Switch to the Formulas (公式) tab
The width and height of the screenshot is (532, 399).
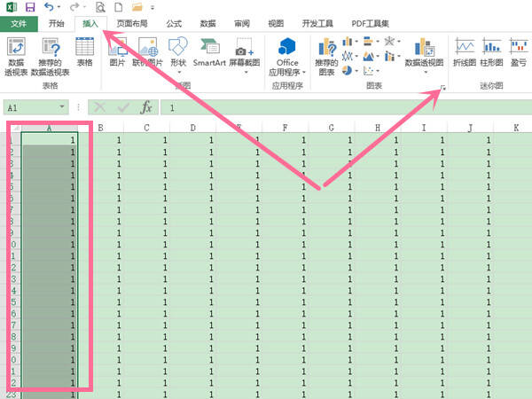[x=174, y=23]
